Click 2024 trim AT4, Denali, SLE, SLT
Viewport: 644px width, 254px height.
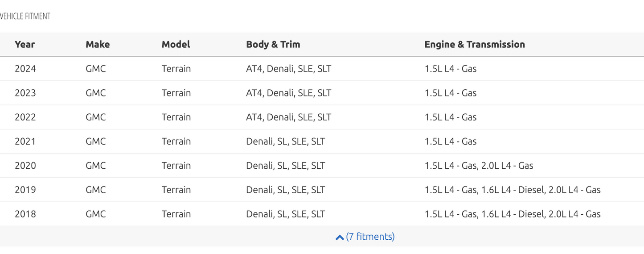pyautogui.click(x=289, y=69)
